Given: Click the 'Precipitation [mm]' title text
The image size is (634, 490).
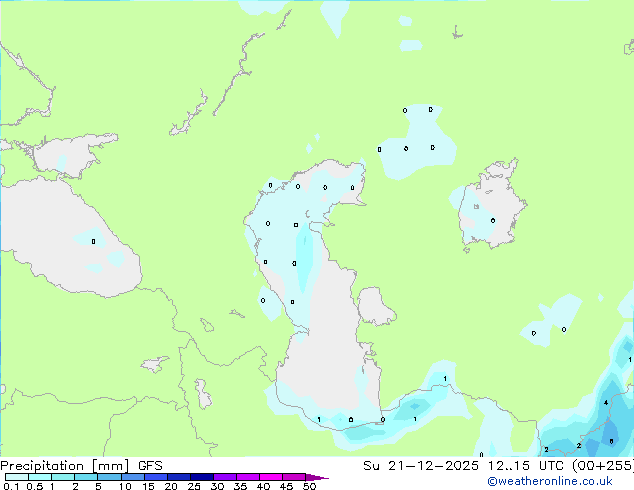Looking at the screenshot, I should click(x=65, y=466).
